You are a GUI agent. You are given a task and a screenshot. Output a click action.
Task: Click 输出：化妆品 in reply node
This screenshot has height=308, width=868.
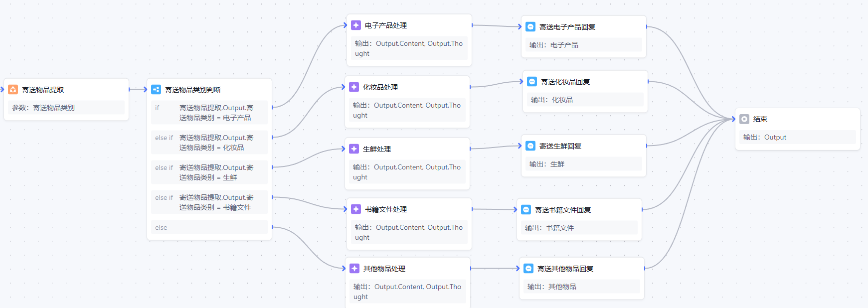tap(585, 100)
